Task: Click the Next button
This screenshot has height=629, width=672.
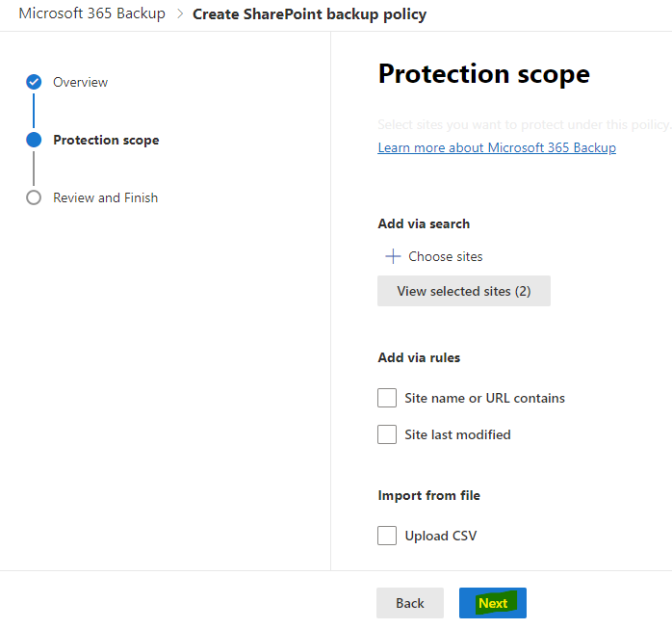Action: tap(493, 603)
